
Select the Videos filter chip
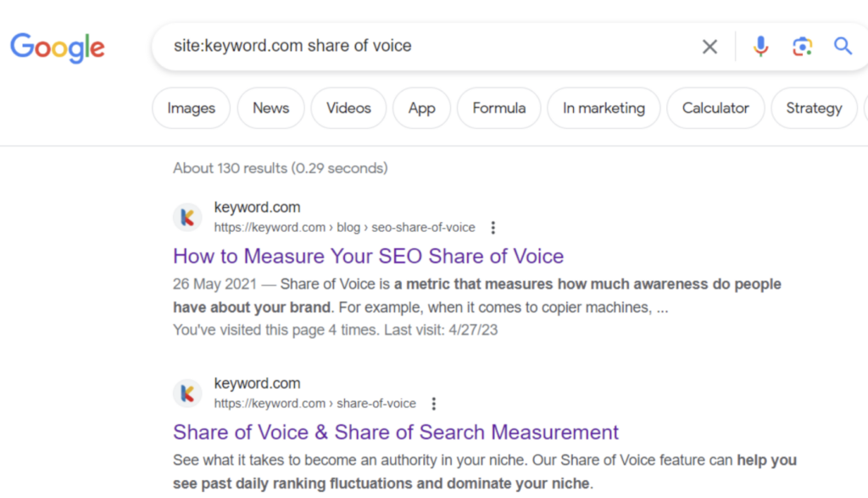(x=348, y=108)
